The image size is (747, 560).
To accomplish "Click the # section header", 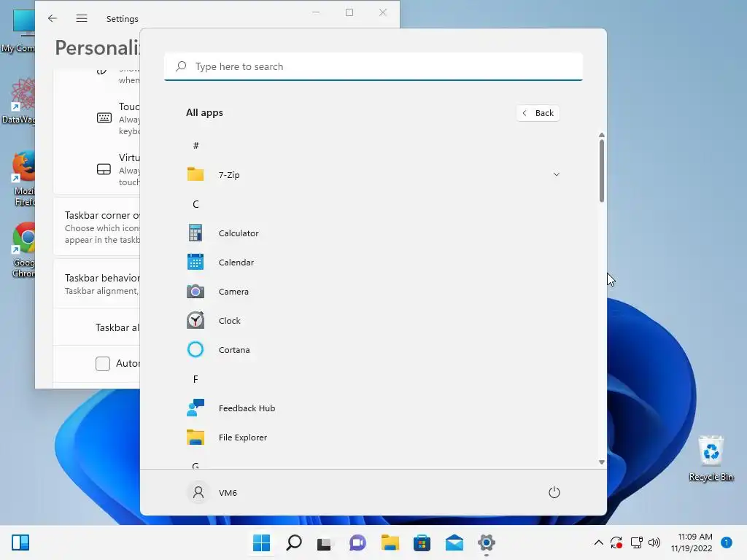I will (196, 146).
